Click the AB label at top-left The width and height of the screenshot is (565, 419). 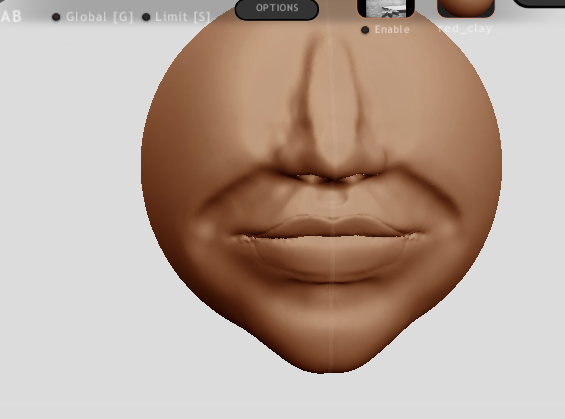11,17
